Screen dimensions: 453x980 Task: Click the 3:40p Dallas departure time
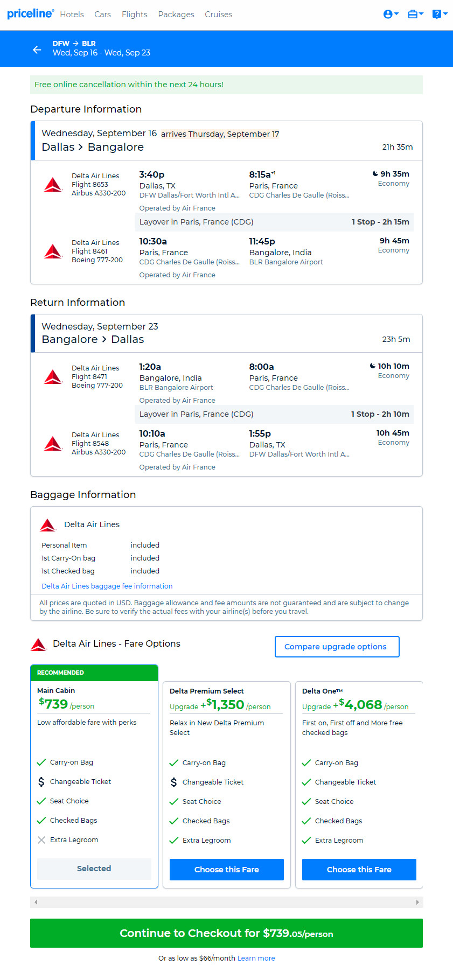click(x=152, y=174)
